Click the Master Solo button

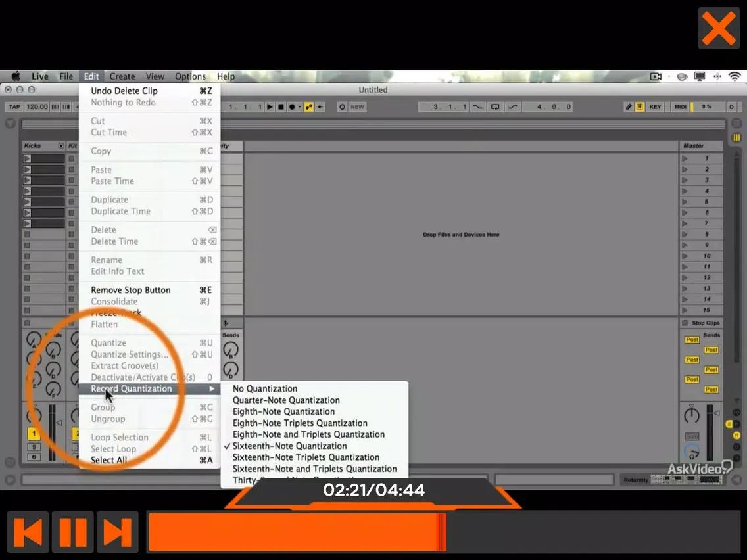(x=692, y=436)
